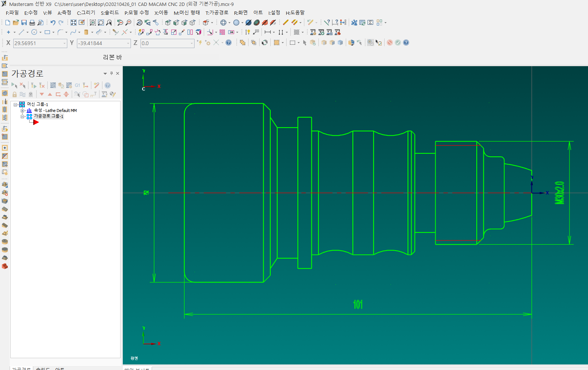Pin the 가공경로 panel with the pushpin
588x370 pixels.
(111, 73)
